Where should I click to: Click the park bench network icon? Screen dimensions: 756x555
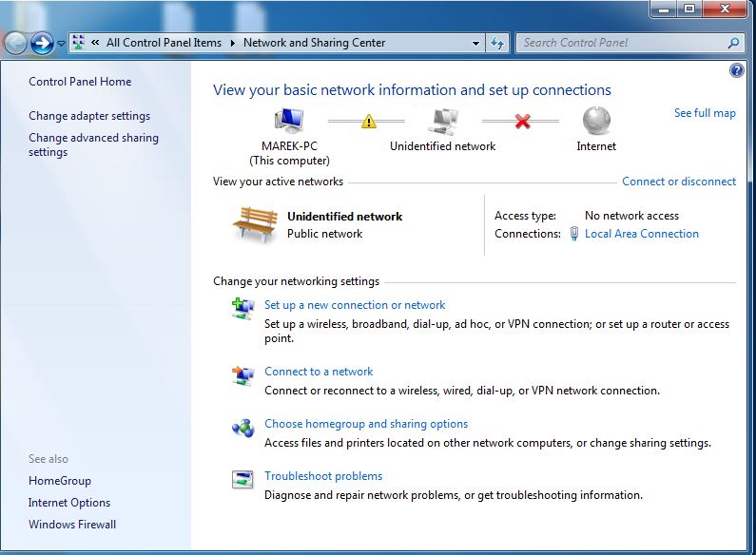(254, 223)
